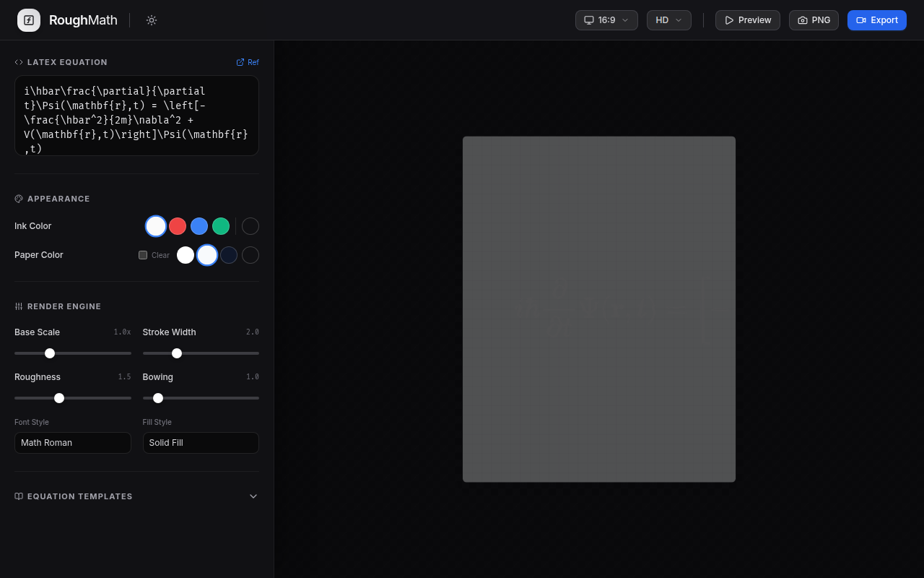Open the Ref link for LaTeX
Viewport: 924px width, 578px height.
tap(248, 62)
